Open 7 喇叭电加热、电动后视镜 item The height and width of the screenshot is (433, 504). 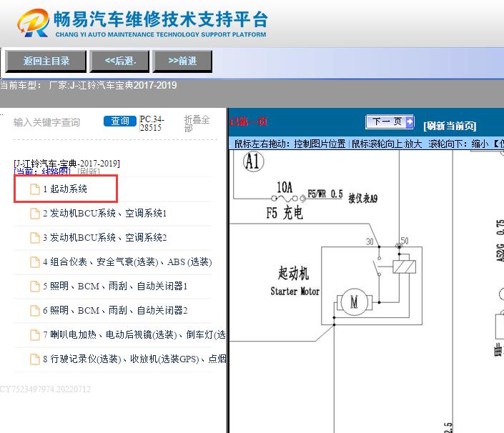point(134,334)
